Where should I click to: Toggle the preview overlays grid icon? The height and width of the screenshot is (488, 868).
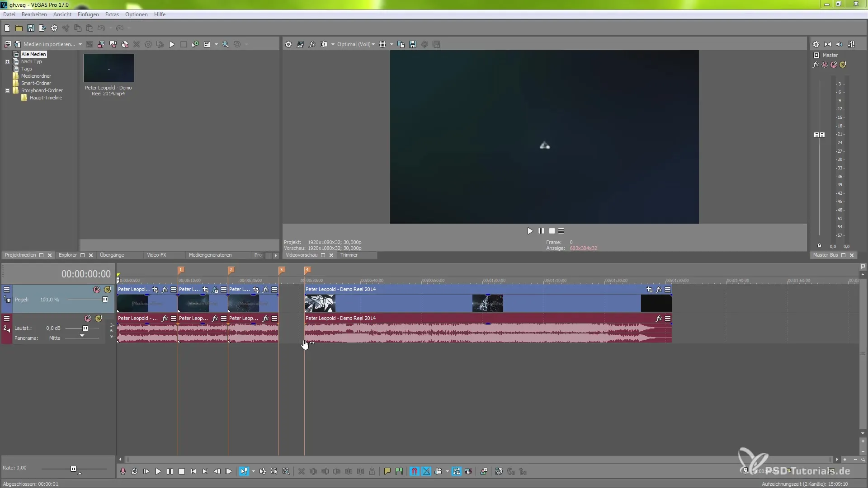pyautogui.click(x=382, y=44)
